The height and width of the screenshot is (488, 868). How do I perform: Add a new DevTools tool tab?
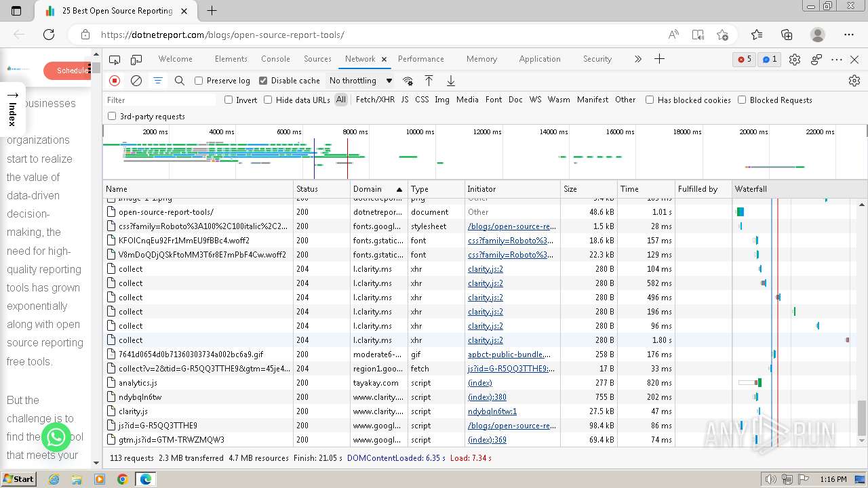(x=659, y=59)
